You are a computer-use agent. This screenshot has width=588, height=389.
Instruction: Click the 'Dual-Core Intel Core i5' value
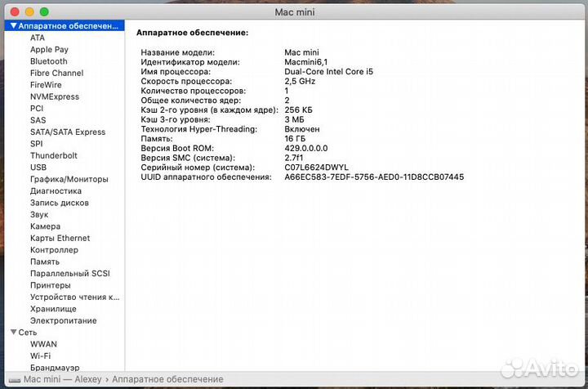(x=328, y=72)
